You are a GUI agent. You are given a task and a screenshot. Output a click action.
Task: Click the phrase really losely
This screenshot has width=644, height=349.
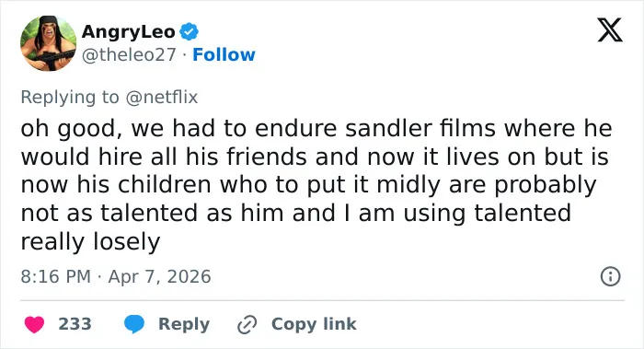pos(90,241)
